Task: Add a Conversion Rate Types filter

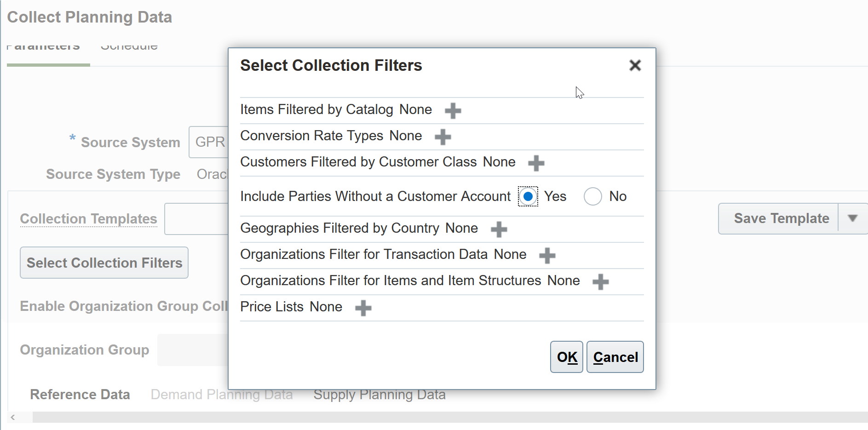Action: point(443,137)
